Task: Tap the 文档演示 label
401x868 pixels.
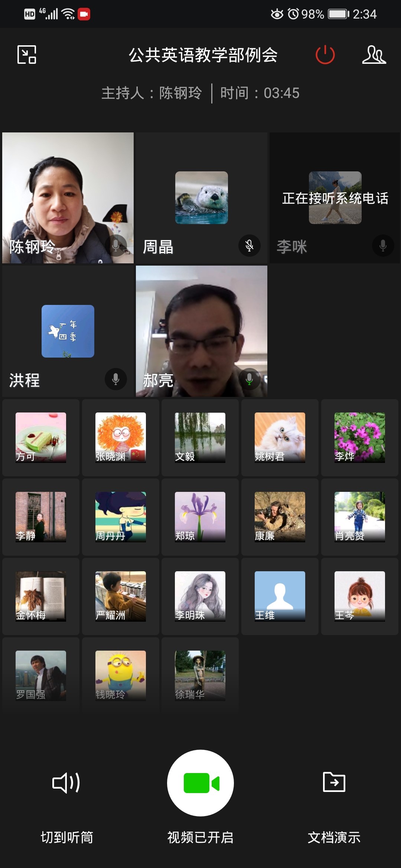Action: tap(334, 837)
